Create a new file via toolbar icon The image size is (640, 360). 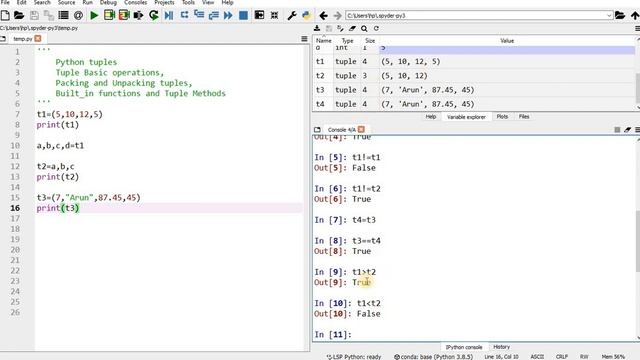[x=5, y=16]
